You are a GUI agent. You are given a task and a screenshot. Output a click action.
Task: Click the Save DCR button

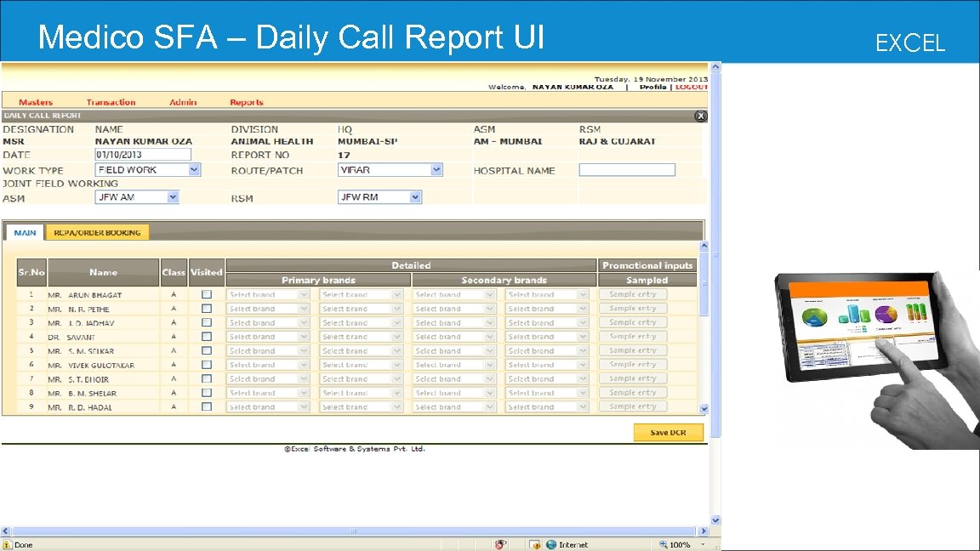click(669, 432)
